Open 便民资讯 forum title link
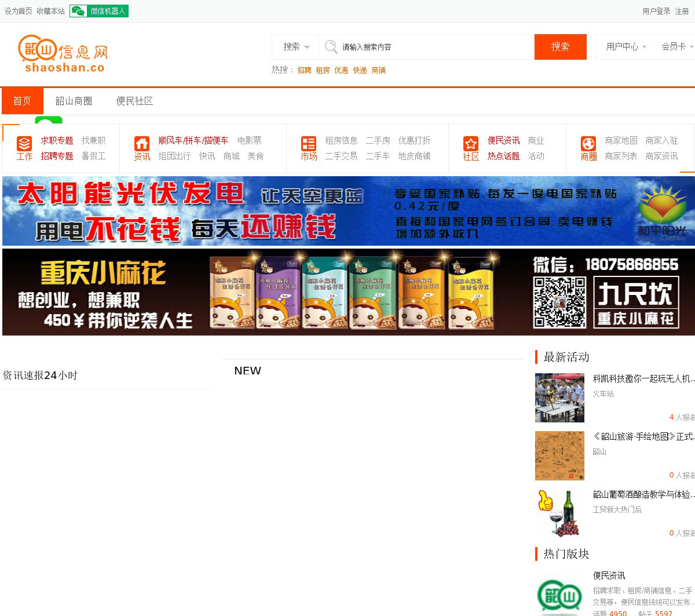The height and width of the screenshot is (616, 695). pyautogui.click(x=609, y=575)
